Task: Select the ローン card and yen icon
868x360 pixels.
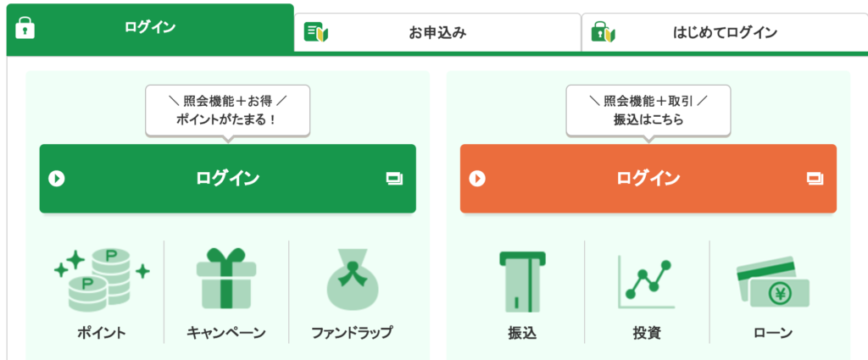Action: click(x=773, y=281)
